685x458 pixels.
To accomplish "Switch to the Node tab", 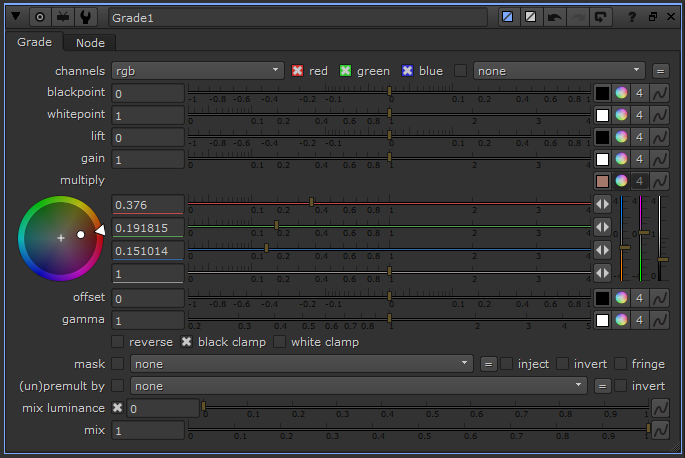I will pos(90,42).
